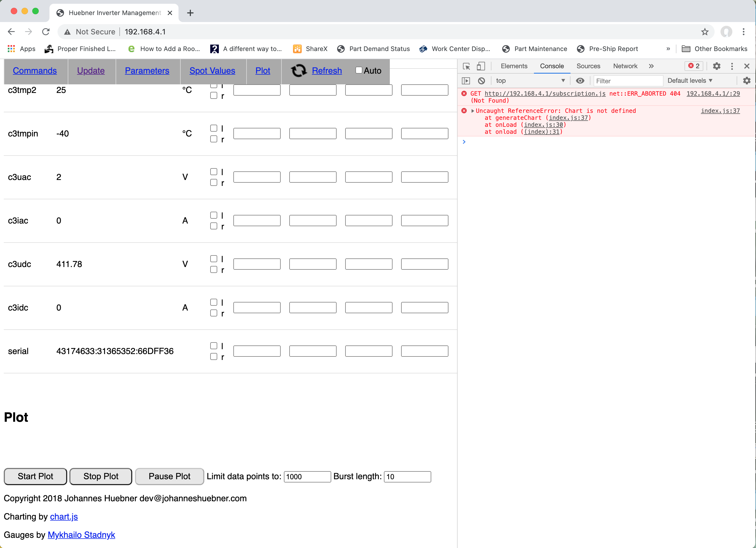Image resolution: width=756 pixels, height=548 pixels.
Task: Bookmark this page with the star icon
Action: [705, 32]
